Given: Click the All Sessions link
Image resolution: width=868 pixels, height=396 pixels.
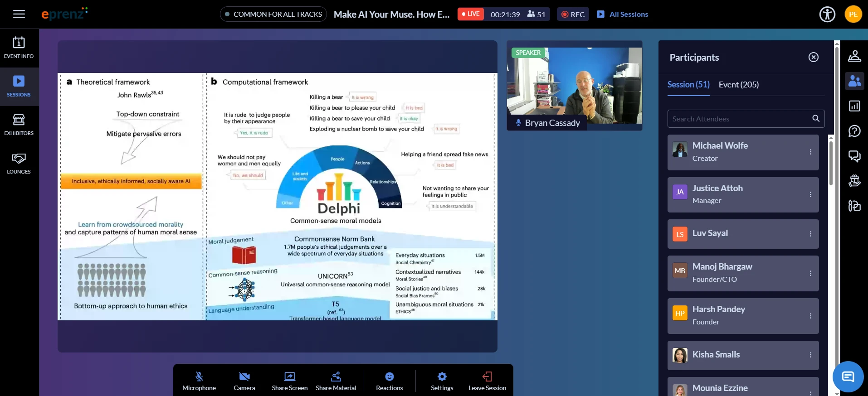Looking at the screenshot, I should coord(622,14).
